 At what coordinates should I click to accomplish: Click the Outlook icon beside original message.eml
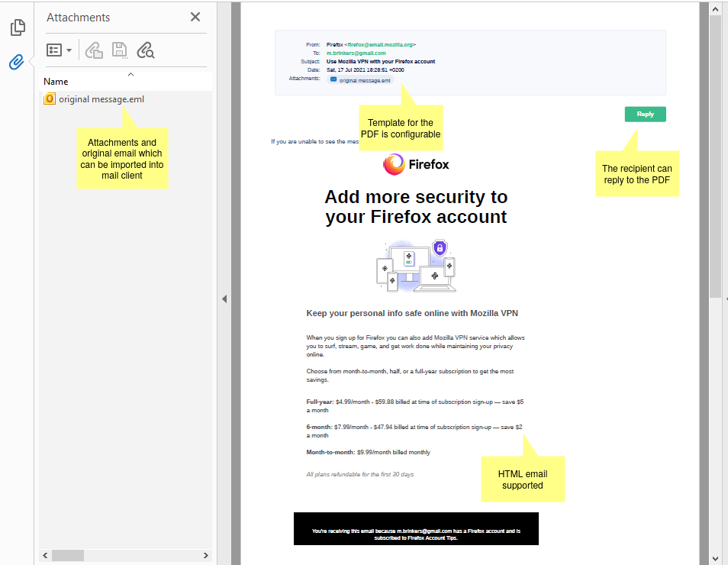click(50, 99)
